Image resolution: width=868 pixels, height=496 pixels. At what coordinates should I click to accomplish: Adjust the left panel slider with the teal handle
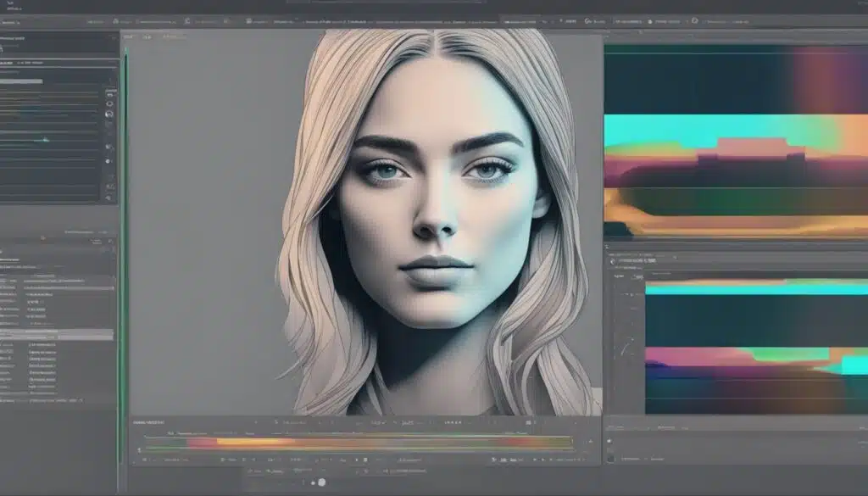coord(44,139)
